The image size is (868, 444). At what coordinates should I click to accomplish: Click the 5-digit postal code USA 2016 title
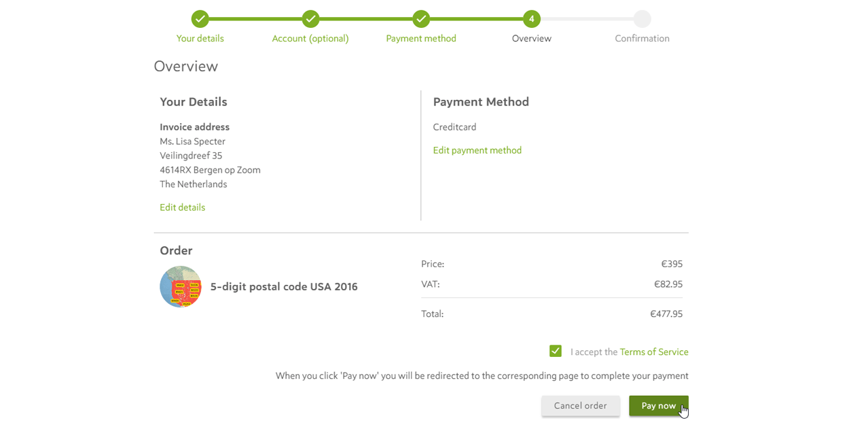[284, 287]
